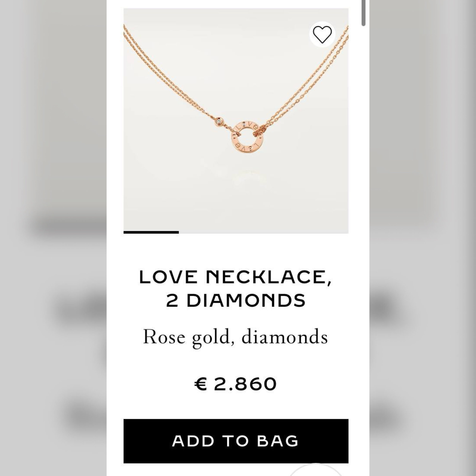Viewport: 476px width, 476px height.
Task: Open the Love necklace product photo
Action: tap(236, 121)
